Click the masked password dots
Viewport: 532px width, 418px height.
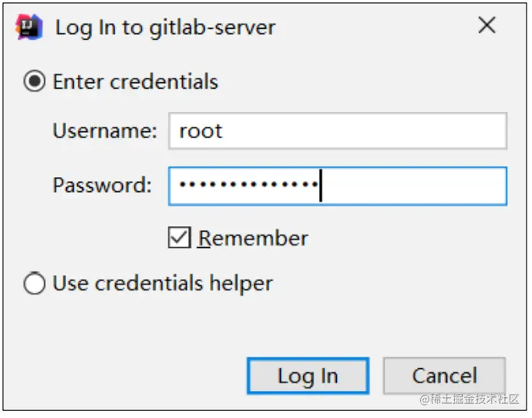click(249, 184)
